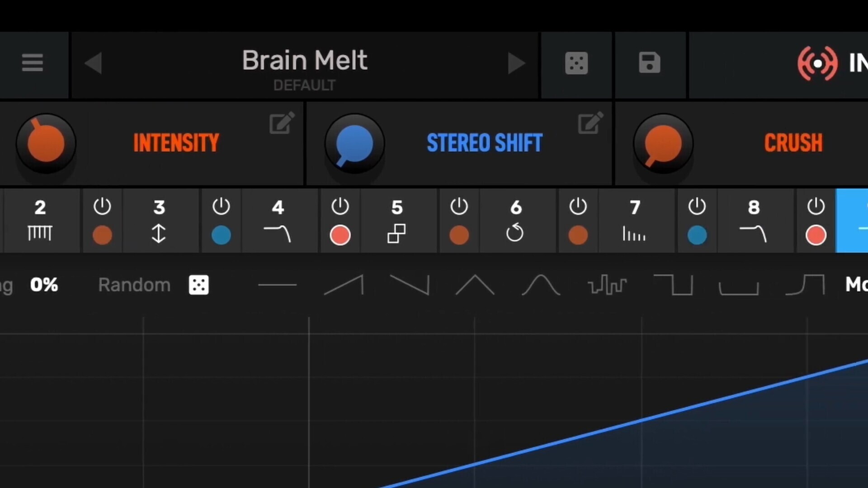Click the 0% swing value field
Viewport: 868px width, 488px height.
click(x=44, y=285)
